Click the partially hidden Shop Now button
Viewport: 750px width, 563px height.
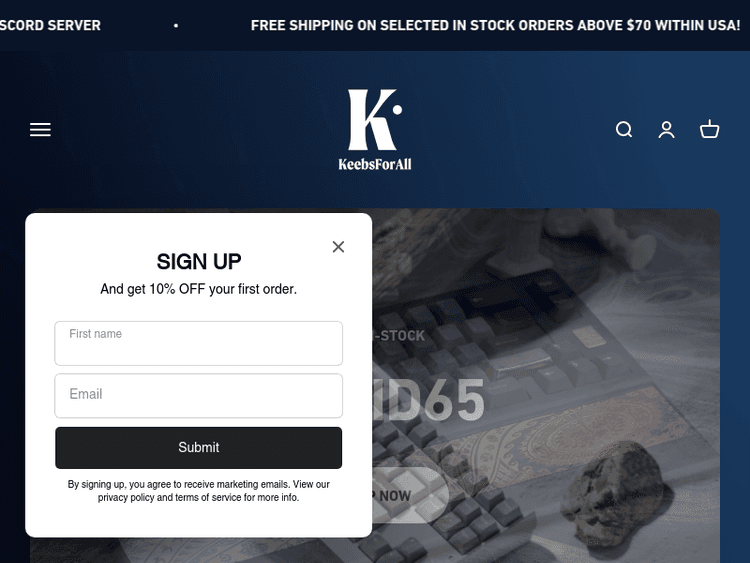[x=410, y=496]
